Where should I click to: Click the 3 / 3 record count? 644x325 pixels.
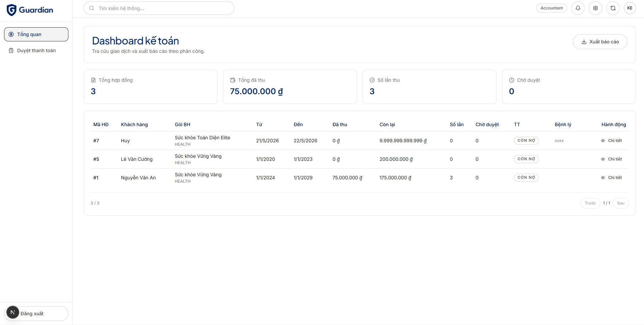95,203
